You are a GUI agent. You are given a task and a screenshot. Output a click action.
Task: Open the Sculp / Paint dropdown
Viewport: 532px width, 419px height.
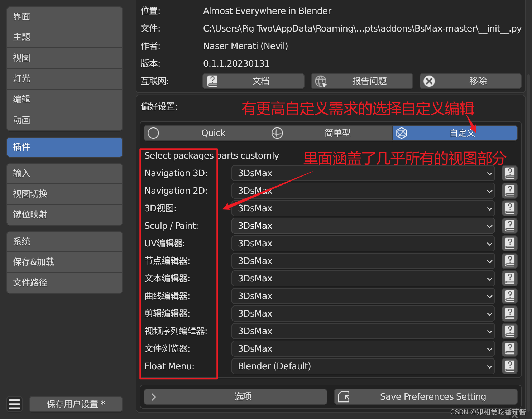pyautogui.click(x=363, y=226)
